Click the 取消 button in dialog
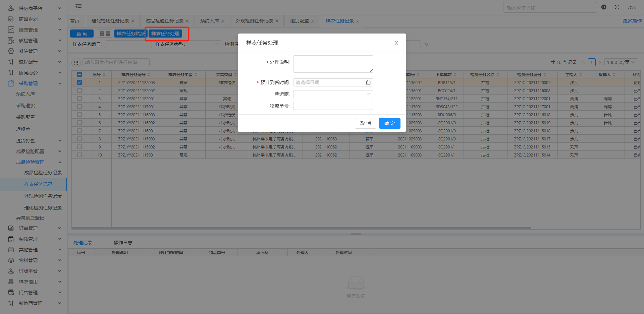The width and height of the screenshot is (644, 314). pos(365,123)
